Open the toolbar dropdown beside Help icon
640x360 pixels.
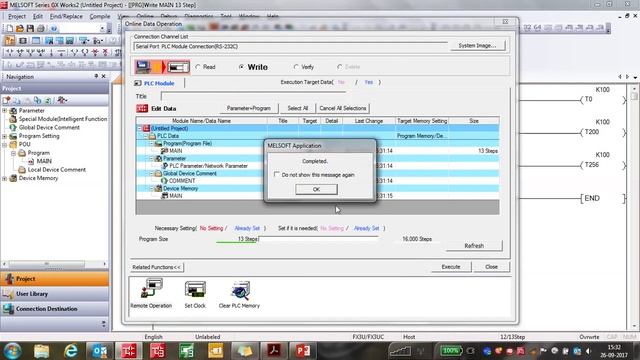click(x=102, y=29)
